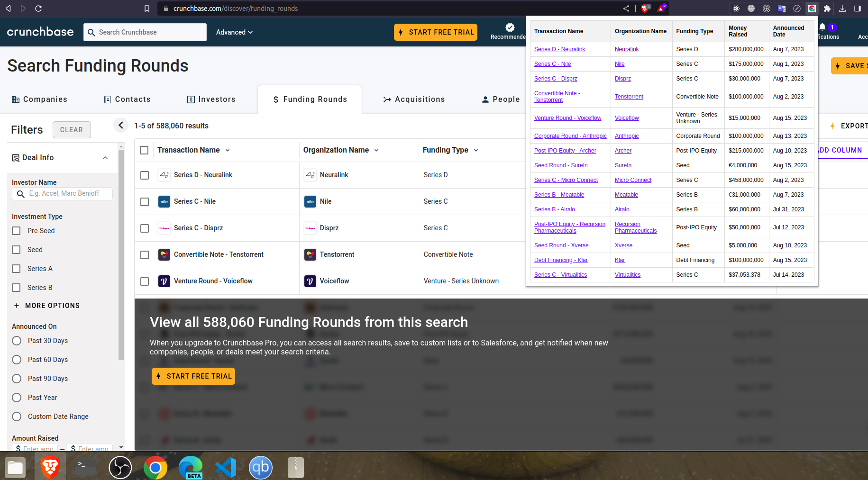Image resolution: width=868 pixels, height=480 pixels.
Task: Launch Google Chrome from dock
Action: pos(155,467)
